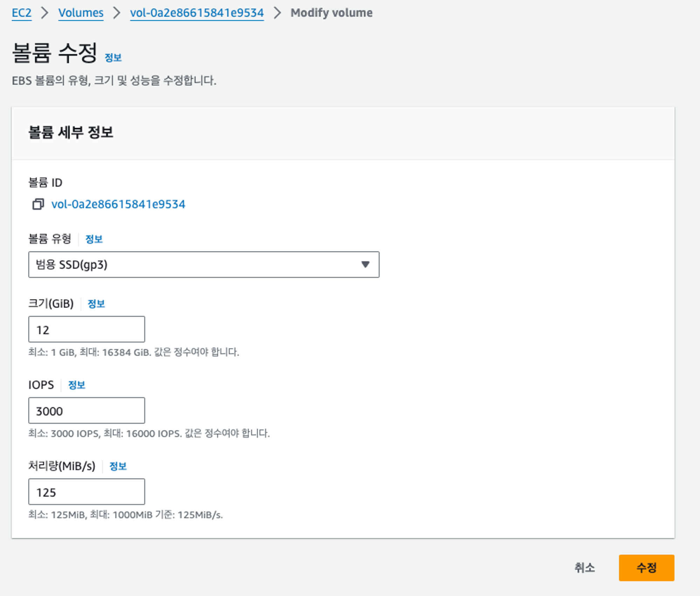Open 정보 link beside 처리량(MiB/s)

[118, 466]
